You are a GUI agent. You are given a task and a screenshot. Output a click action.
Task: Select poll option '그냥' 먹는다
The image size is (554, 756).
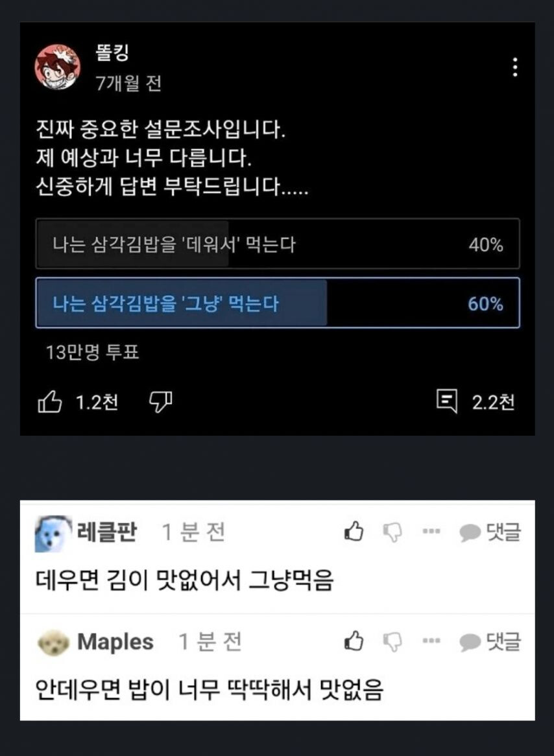click(x=278, y=303)
